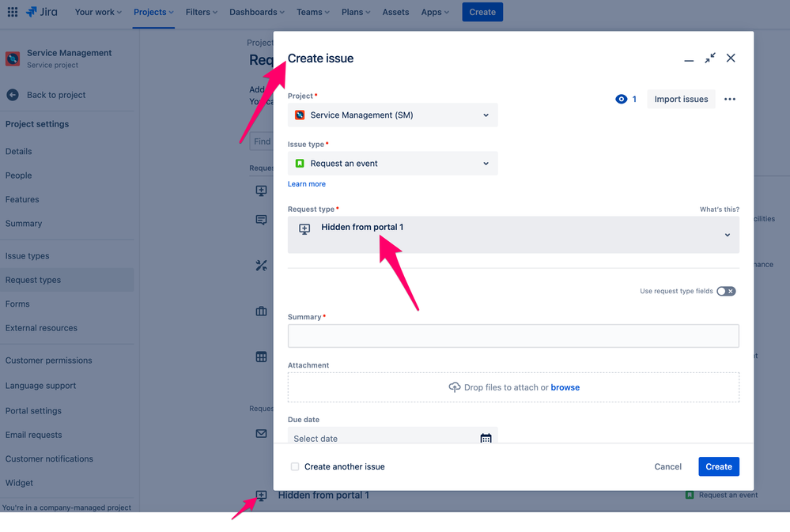The image size is (790, 532).
Task: Check the Create another issue checkbox
Action: (295, 466)
